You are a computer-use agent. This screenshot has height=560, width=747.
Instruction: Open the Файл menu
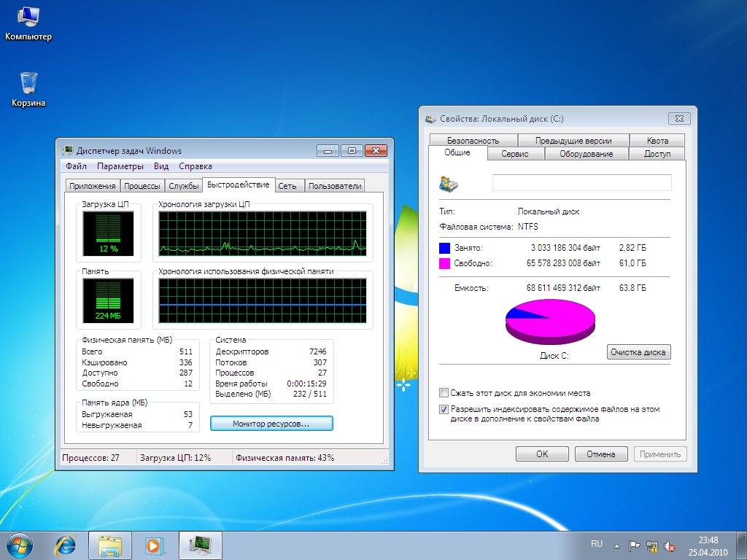pos(76,166)
